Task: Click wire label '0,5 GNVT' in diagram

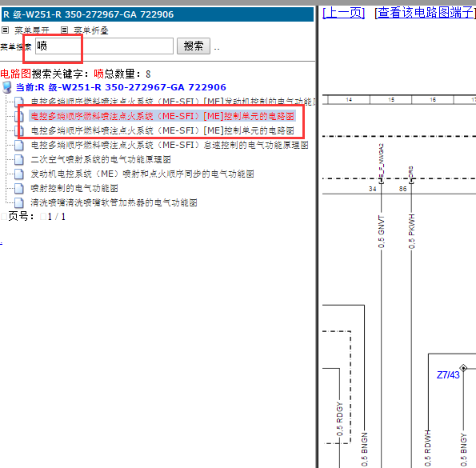Action: click(382, 232)
